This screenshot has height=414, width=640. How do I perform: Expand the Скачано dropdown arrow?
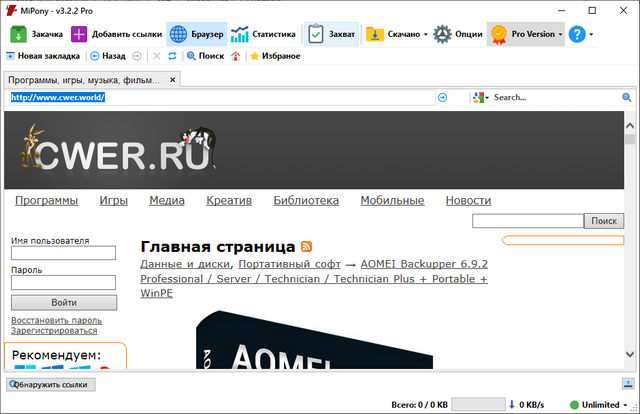[x=426, y=34]
